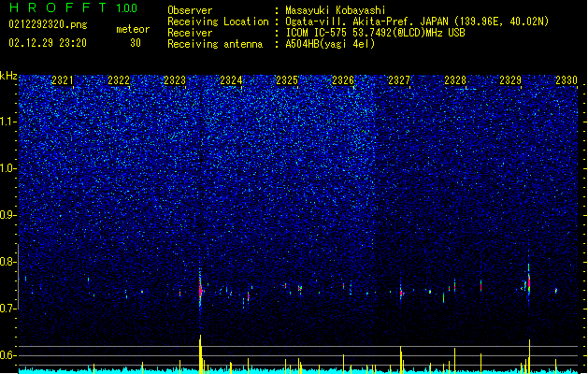
Task: Click the receiver value ICOM IC-575 53.7492 MHz
Action: [375, 33]
